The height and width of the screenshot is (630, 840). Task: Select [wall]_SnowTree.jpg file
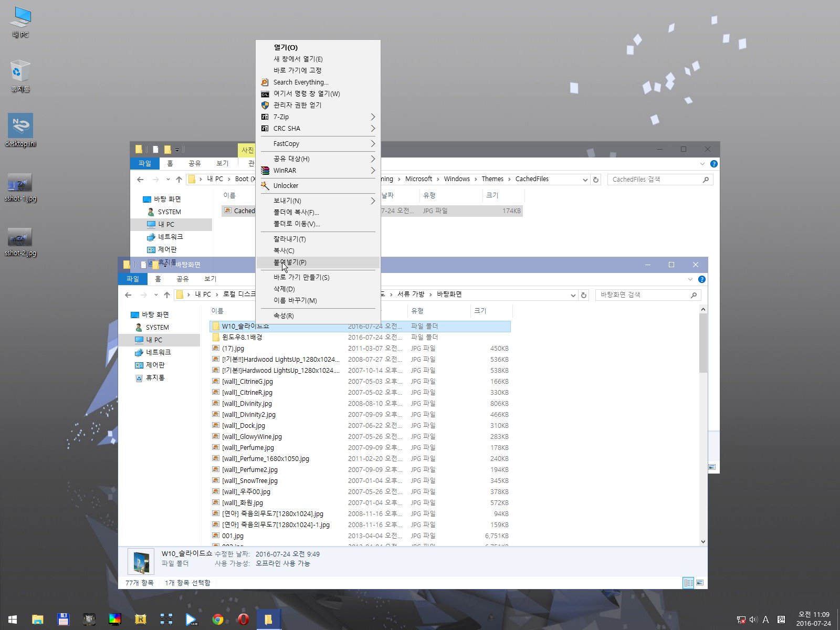(360, 480)
